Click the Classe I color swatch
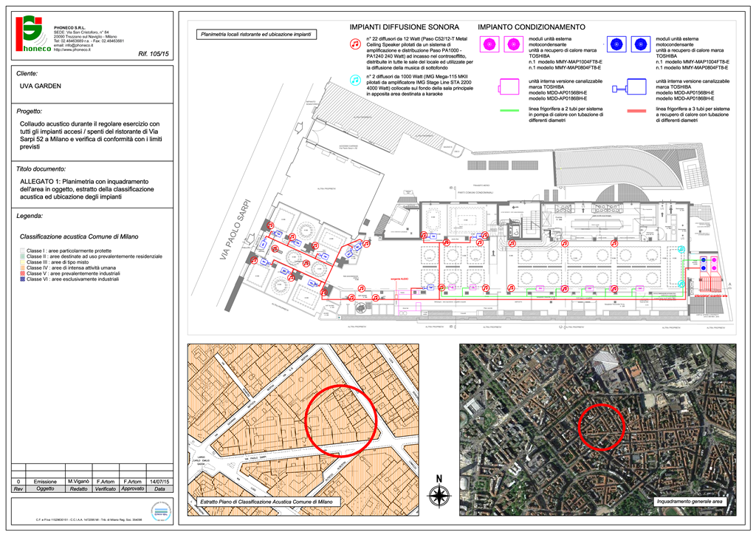The width and height of the screenshot is (756, 535). 22,251
